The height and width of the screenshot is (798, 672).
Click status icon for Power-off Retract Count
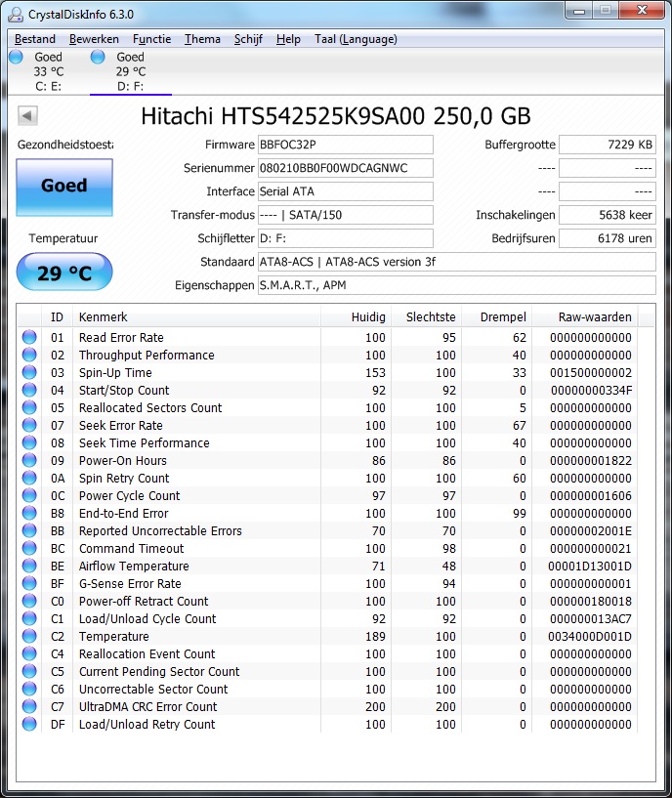tap(29, 601)
